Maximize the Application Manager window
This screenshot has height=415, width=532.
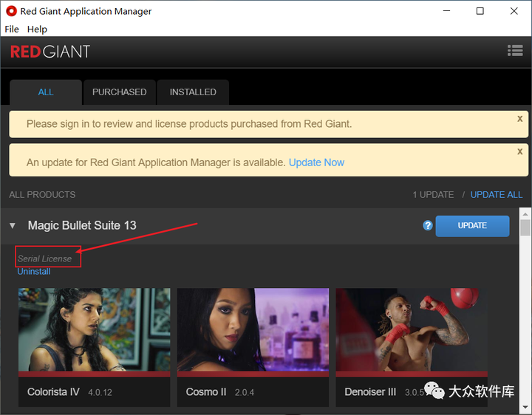coord(480,11)
